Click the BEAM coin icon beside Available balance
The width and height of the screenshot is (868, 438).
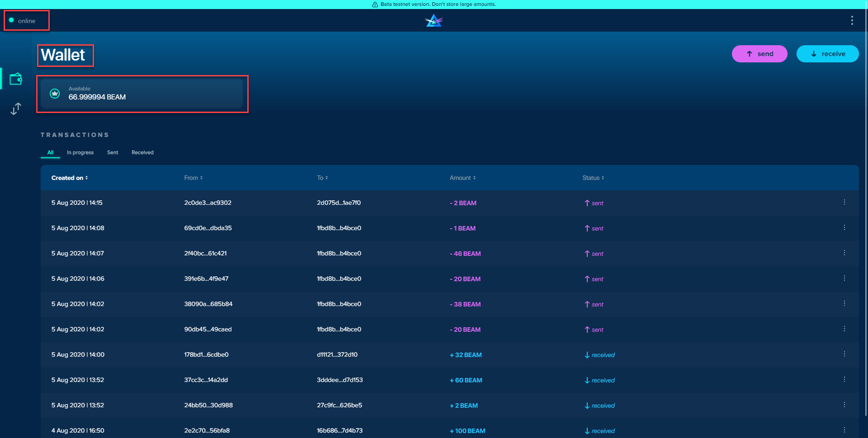(x=55, y=94)
